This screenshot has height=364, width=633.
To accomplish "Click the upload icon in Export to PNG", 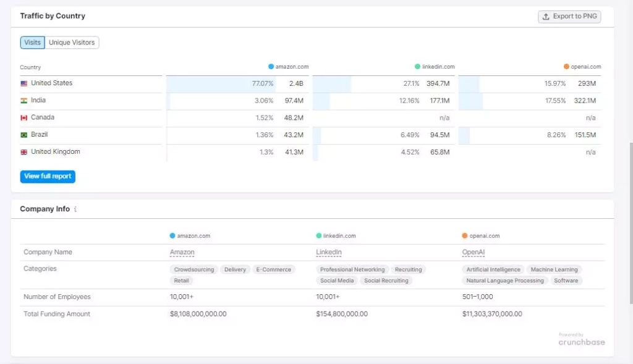I will click(x=546, y=17).
